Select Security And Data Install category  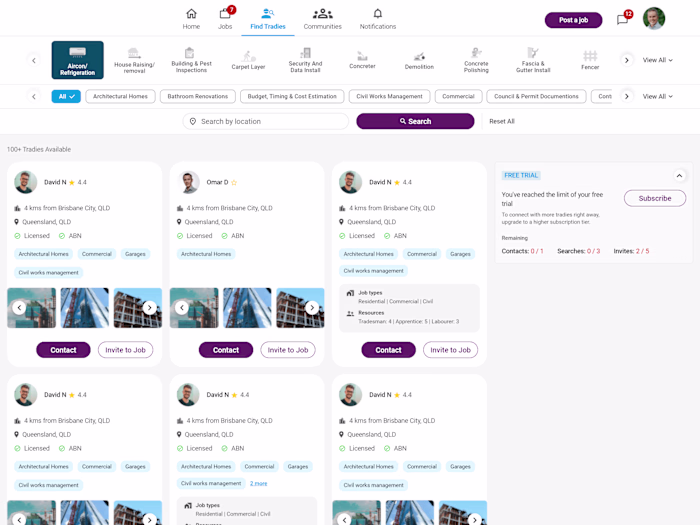click(305, 60)
